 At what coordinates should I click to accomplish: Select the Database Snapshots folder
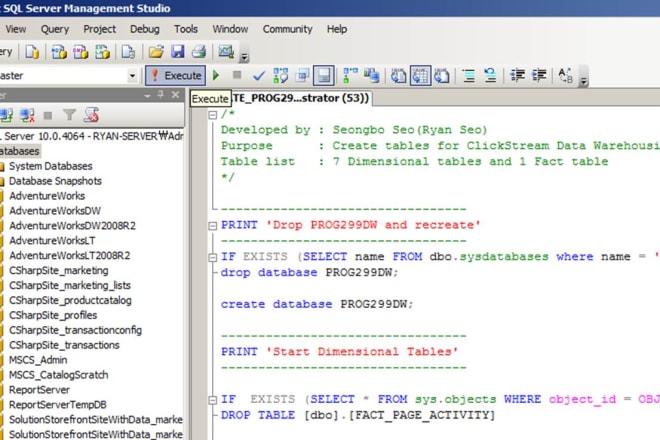tap(55, 181)
